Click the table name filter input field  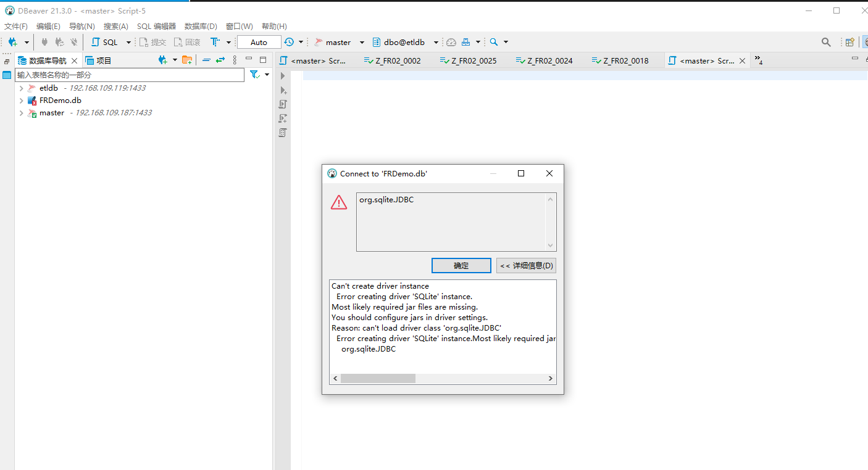130,75
